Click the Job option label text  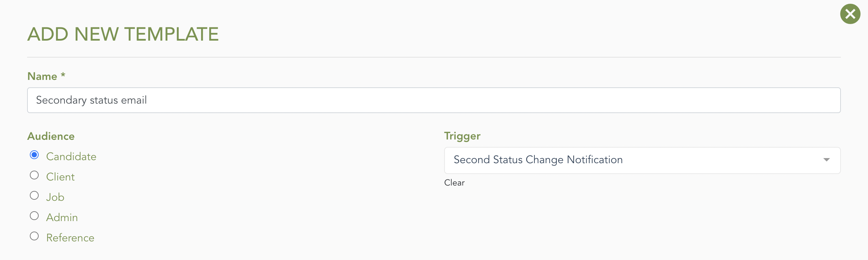(55, 197)
